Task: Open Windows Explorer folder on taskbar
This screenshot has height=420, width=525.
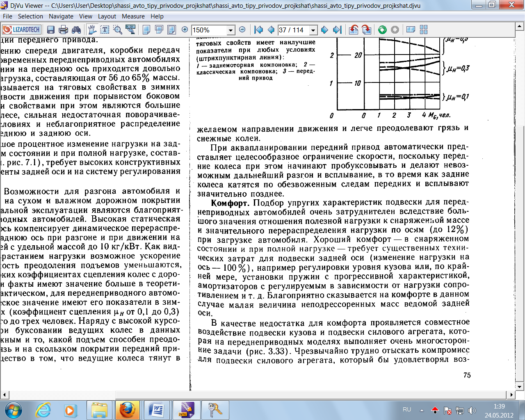Action: click(x=99, y=410)
